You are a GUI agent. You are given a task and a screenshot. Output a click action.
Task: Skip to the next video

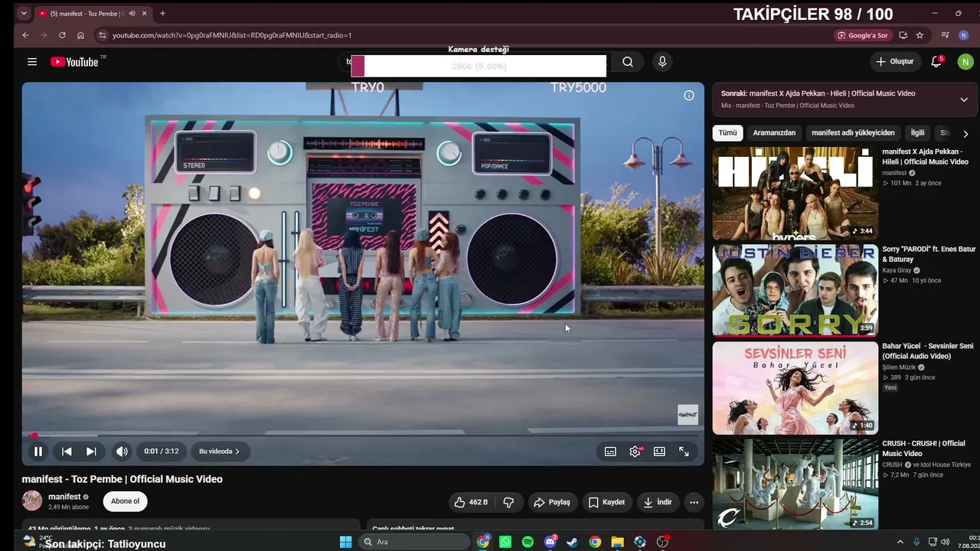tap(91, 452)
